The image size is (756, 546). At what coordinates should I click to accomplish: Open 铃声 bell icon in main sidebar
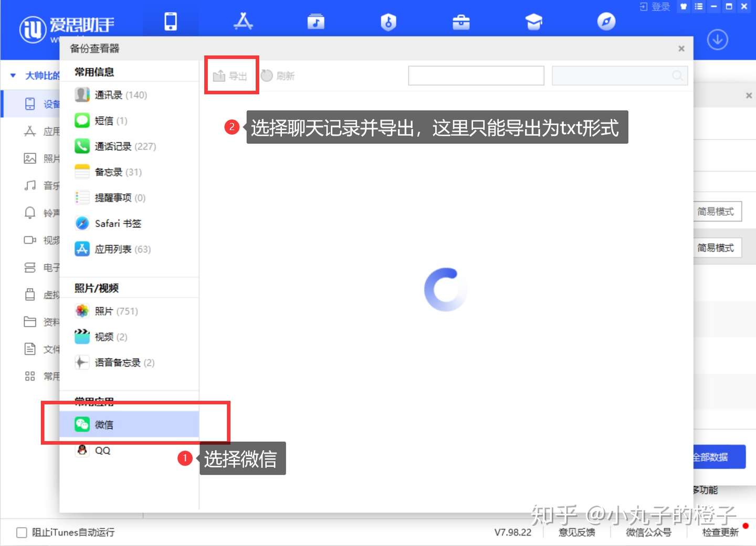click(30, 213)
